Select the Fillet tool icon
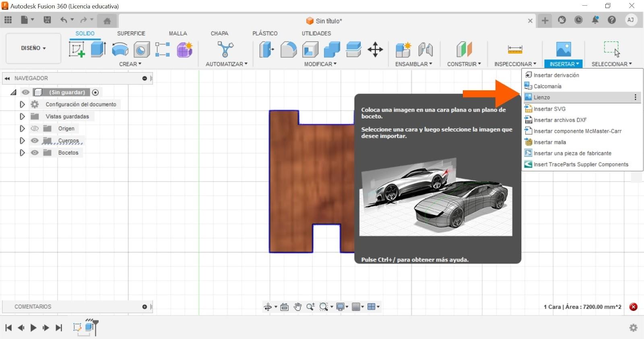The height and width of the screenshot is (339, 644). coord(289,50)
